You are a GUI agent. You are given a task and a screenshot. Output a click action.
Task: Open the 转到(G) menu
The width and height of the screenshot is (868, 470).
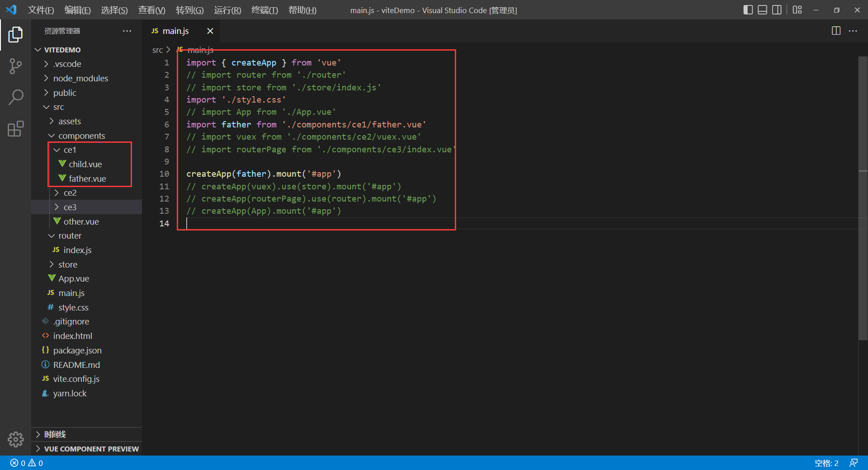point(189,10)
